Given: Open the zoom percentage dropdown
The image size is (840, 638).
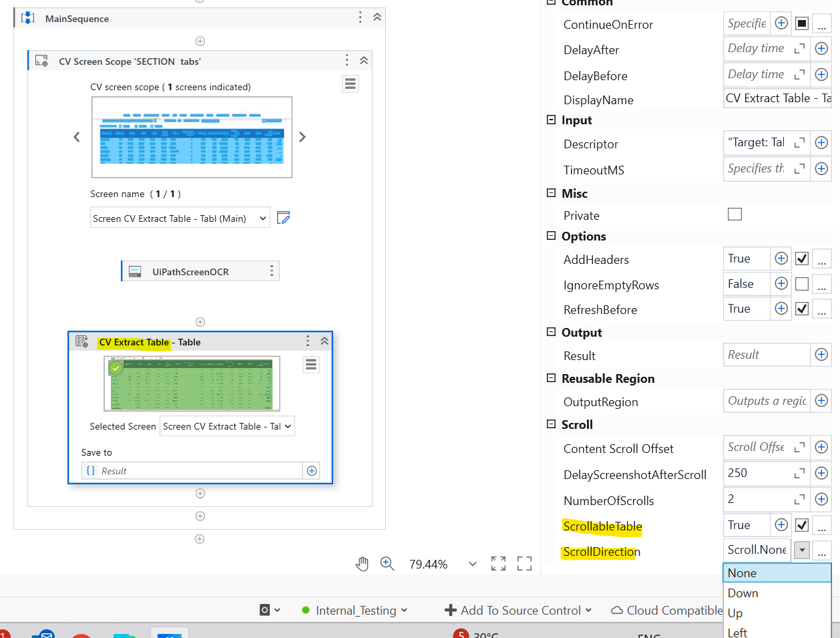Looking at the screenshot, I should [473, 563].
